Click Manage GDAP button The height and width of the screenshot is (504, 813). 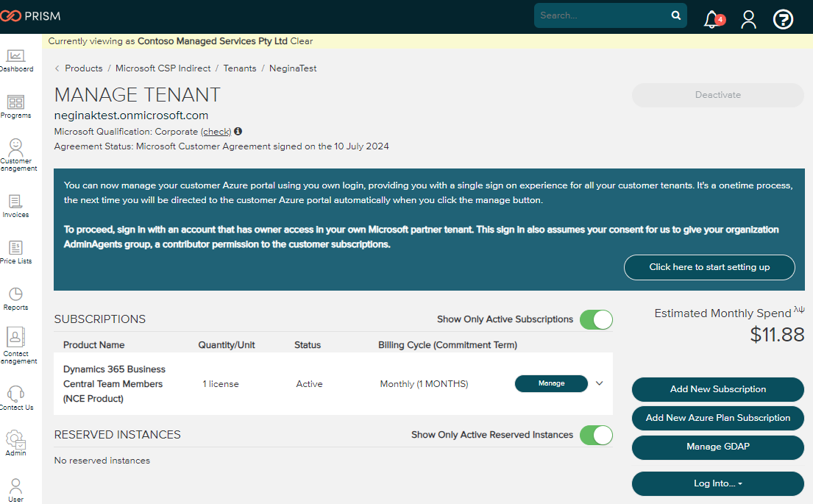717,447
